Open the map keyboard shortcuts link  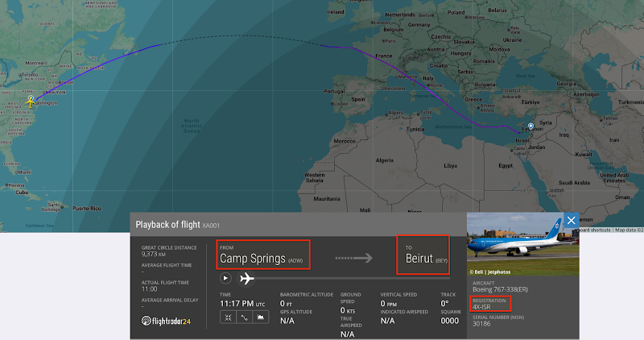[x=592, y=230]
